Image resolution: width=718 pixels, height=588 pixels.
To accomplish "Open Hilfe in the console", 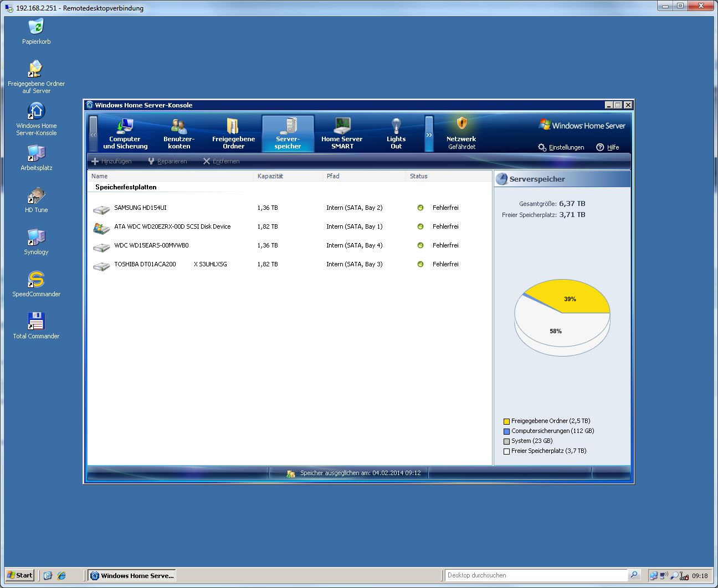I will 608,147.
